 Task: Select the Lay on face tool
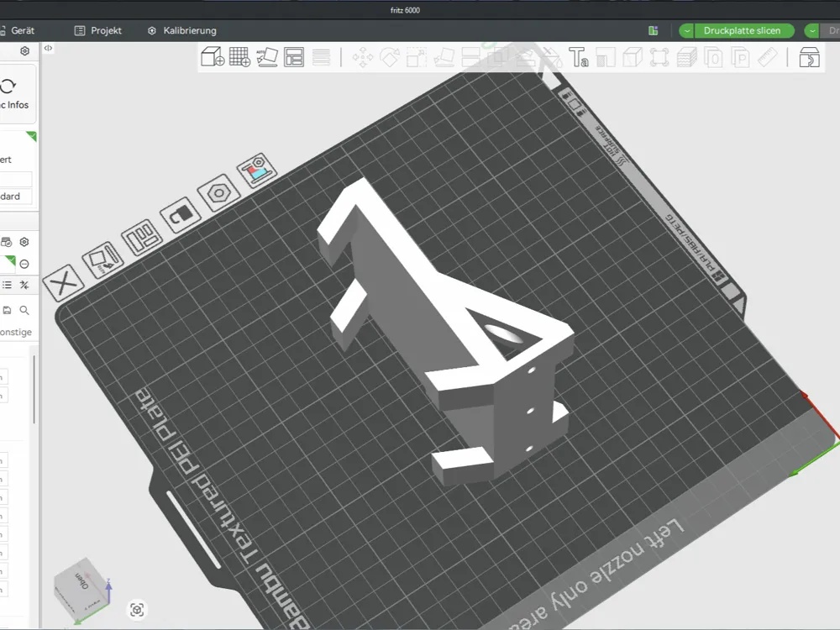pyautogui.click(x=444, y=57)
